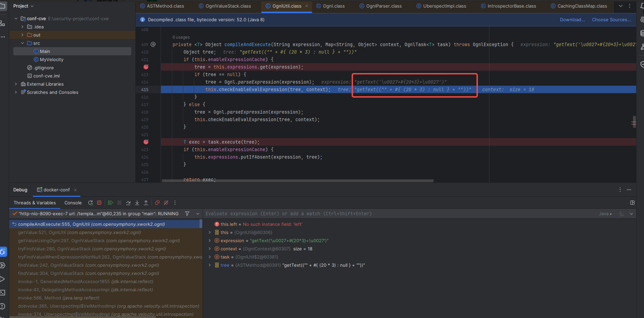The height and width of the screenshot is (318, 644).
Task: Expand the 'task' variable node
Action: tap(210, 257)
